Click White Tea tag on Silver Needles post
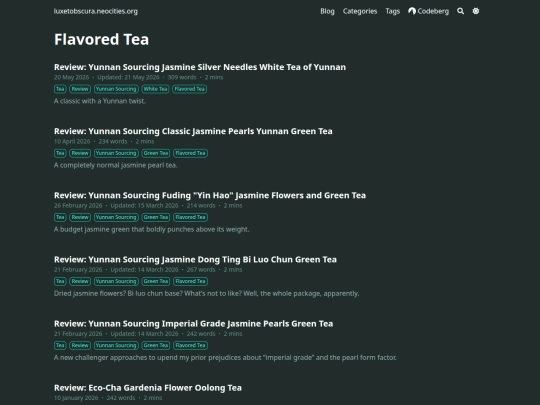Viewport: 540px width, 405px height. pos(155,89)
